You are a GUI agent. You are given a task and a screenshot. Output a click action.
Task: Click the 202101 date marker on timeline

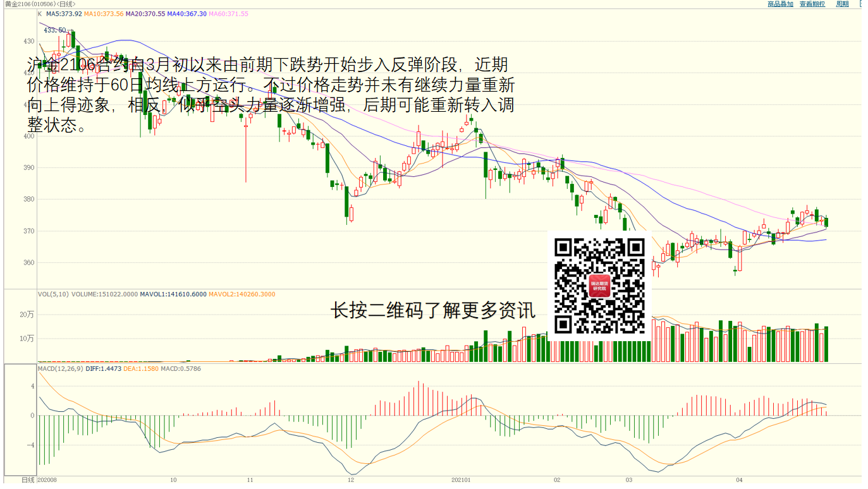pyautogui.click(x=462, y=480)
